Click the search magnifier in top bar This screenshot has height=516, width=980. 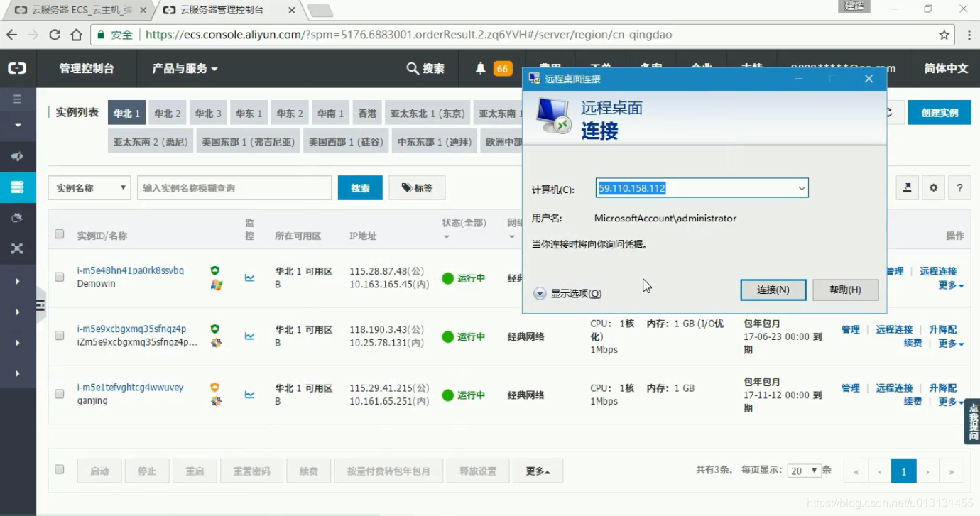coord(412,68)
